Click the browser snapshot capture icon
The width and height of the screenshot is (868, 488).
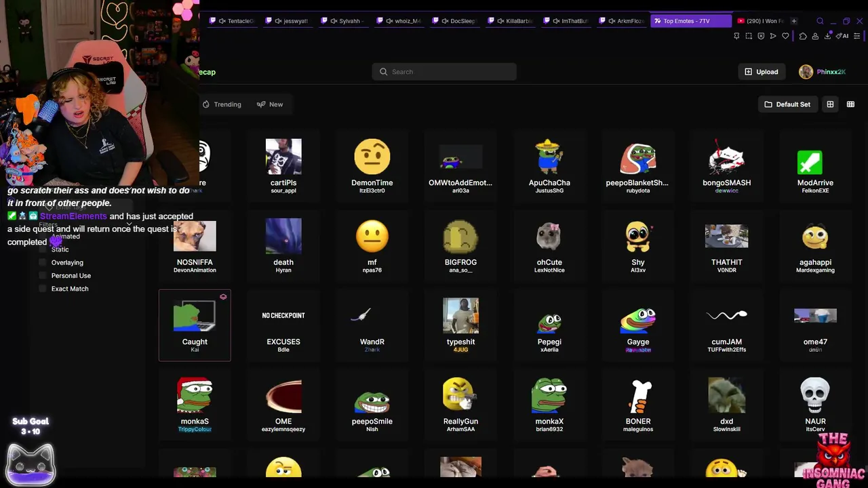[749, 36]
